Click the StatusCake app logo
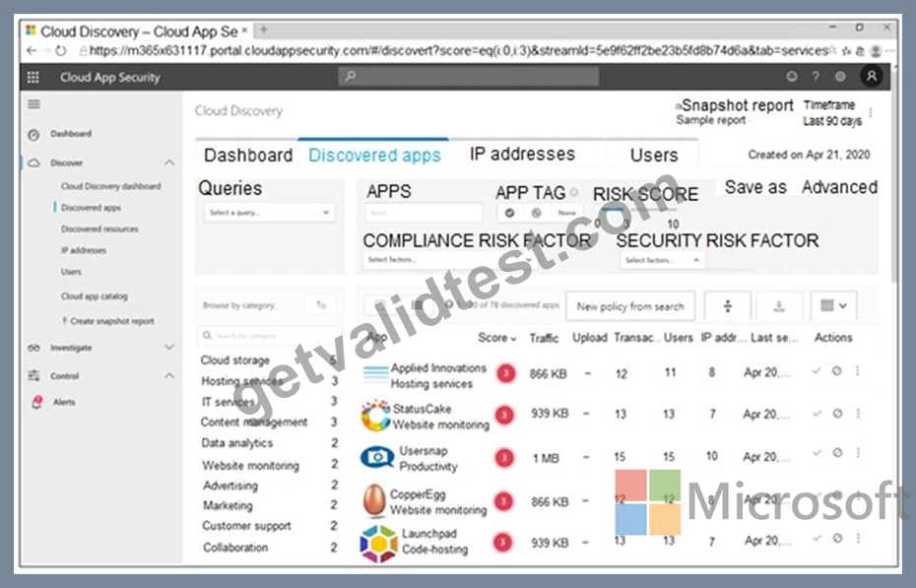The height and width of the screenshot is (588, 916). click(x=375, y=416)
